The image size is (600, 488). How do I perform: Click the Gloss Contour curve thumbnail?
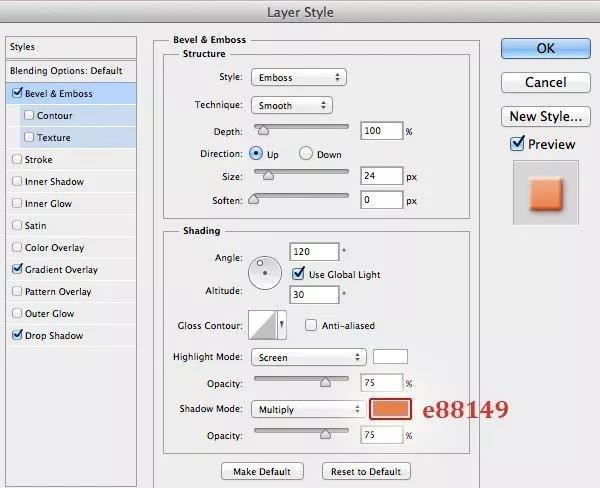262,325
